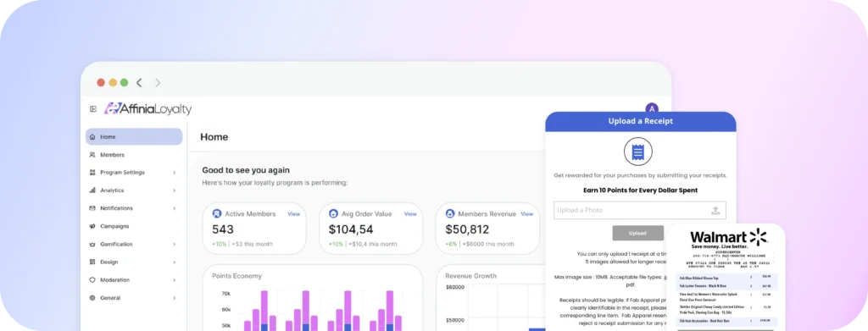Expand the Program Settings chevron
Viewport: 868px width, 331px height.
pyautogui.click(x=175, y=173)
